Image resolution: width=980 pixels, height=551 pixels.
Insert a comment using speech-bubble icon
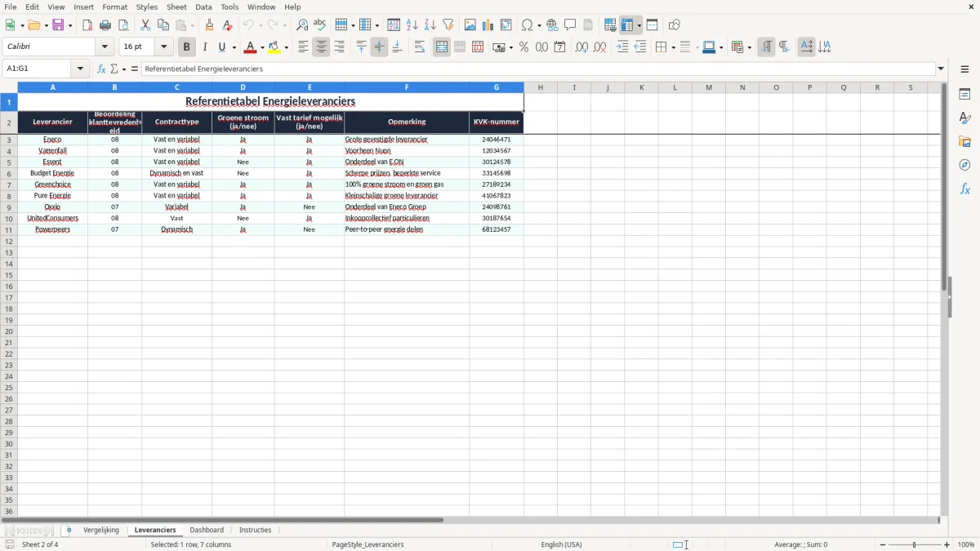pos(570,25)
